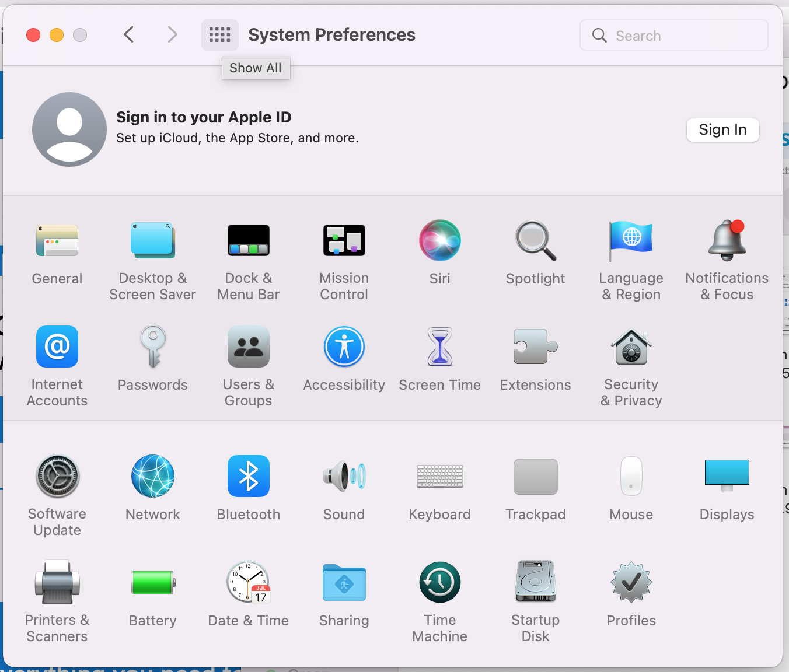This screenshot has height=672, width=789.
Task: Click 'Sign in to your Apple ID' heading
Action: pos(204,117)
